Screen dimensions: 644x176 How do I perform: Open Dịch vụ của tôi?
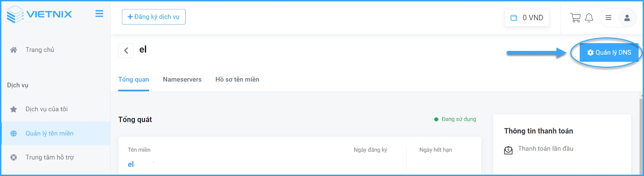[46, 109]
